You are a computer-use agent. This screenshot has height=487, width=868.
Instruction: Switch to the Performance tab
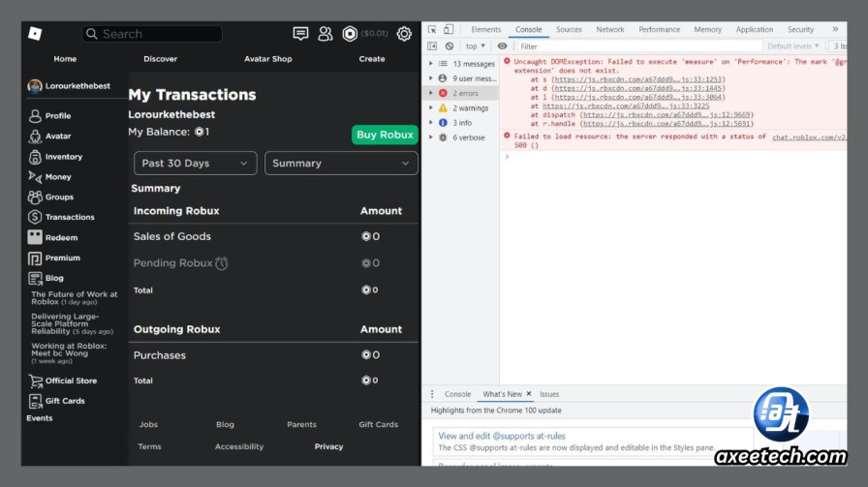[x=659, y=29]
